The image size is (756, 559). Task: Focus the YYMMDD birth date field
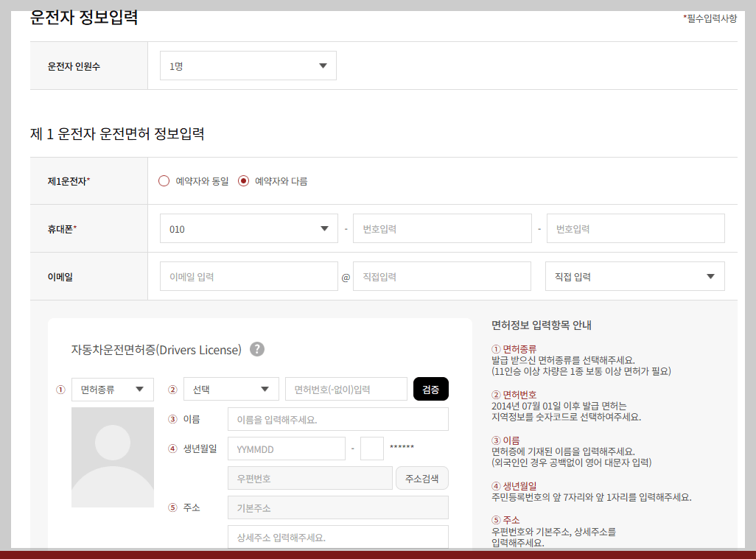coord(287,449)
